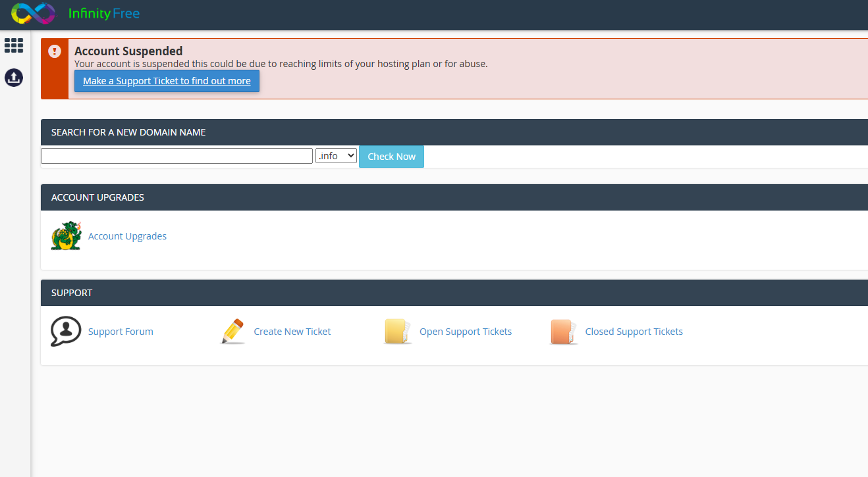
Task: Click the Support Forum speech bubble icon
Action: [x=66, y=332]
